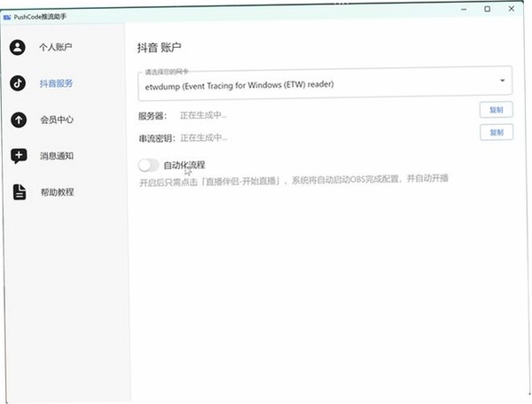532x404 pixels.
Task: Open the 帮助教程 sidebar label
Action: point(58,192)
